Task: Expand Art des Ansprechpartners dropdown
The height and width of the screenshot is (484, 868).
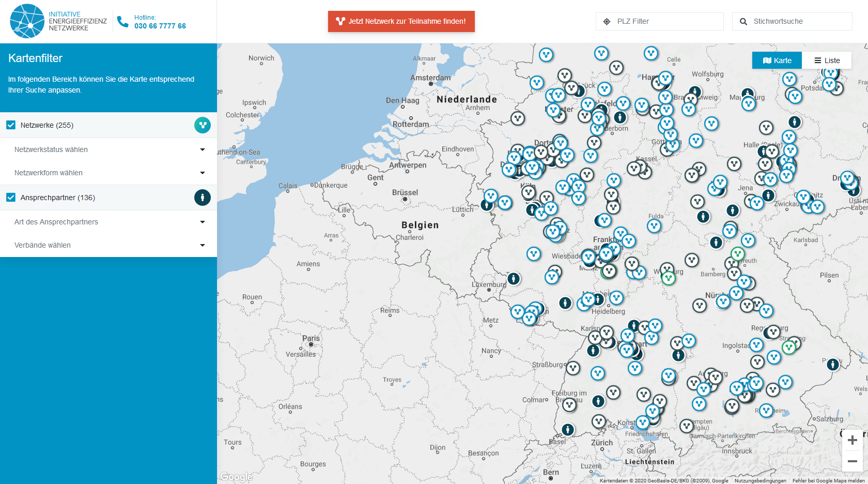Action: pyautogui.click(x=109, y=222)
